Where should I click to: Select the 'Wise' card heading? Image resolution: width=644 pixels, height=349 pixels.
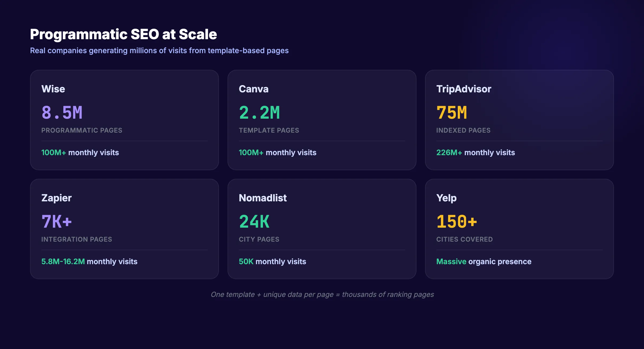[53, 89]
